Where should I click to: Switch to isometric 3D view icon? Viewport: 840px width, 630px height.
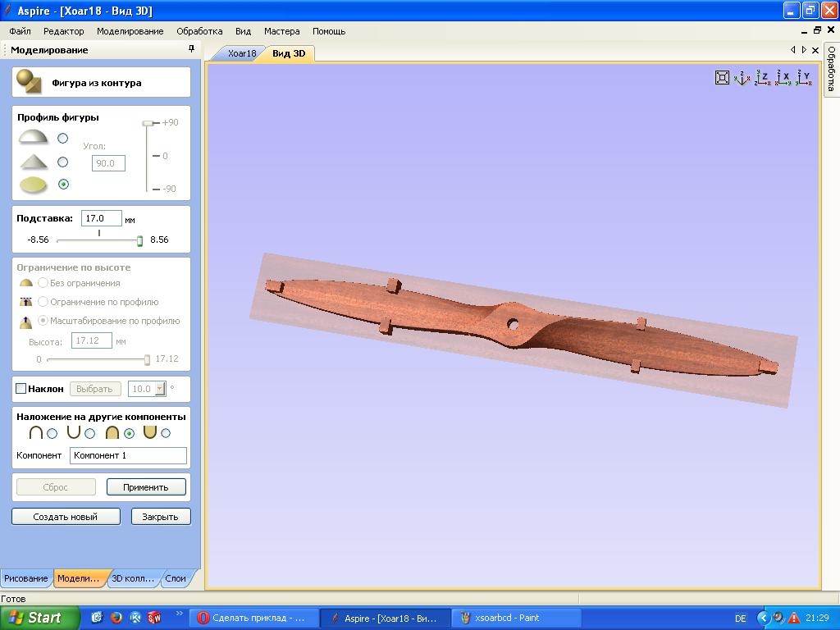click(x=742, y=78)
